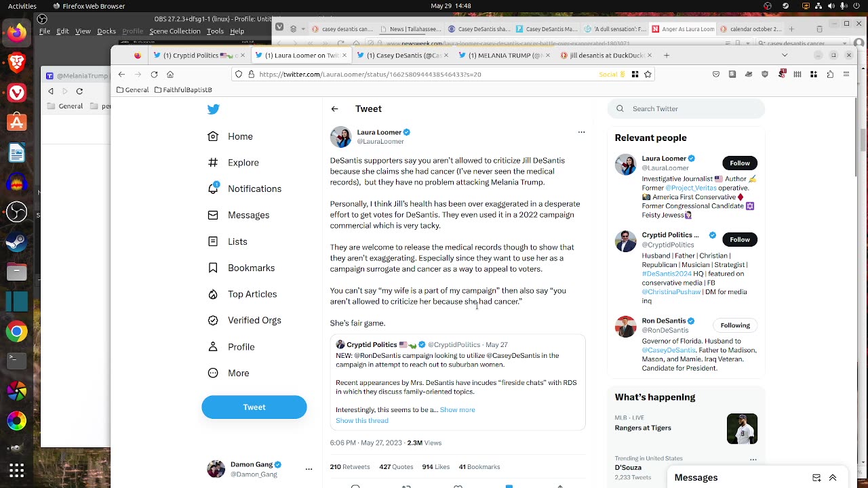Click the browser Back arrow

coord(121,75)
